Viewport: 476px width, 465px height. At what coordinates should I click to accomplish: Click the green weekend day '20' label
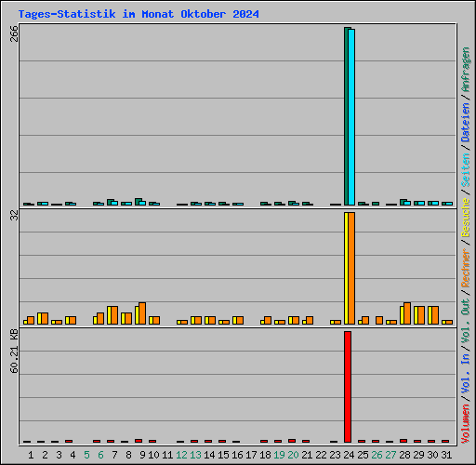[x=293, y=455]
